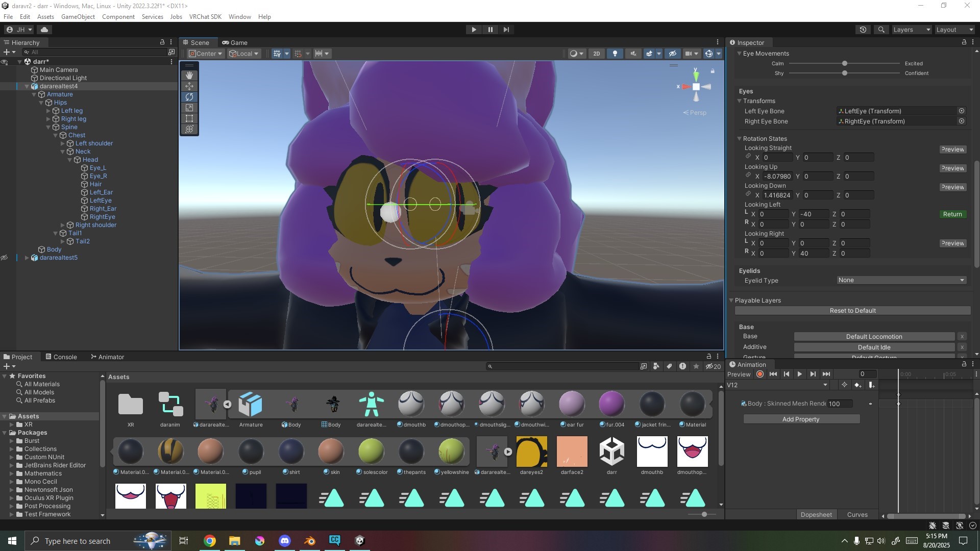Open global search magnifier icon
The width and height of the screenshot is (980, 551).
[x=881, y=30]
